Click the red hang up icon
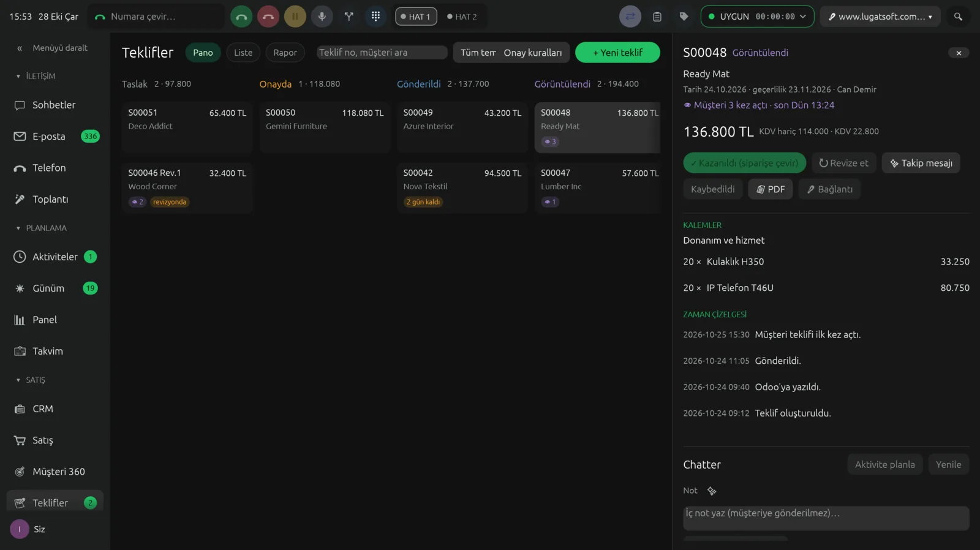The width and height of the screenshot is (980, 550). 268,17
